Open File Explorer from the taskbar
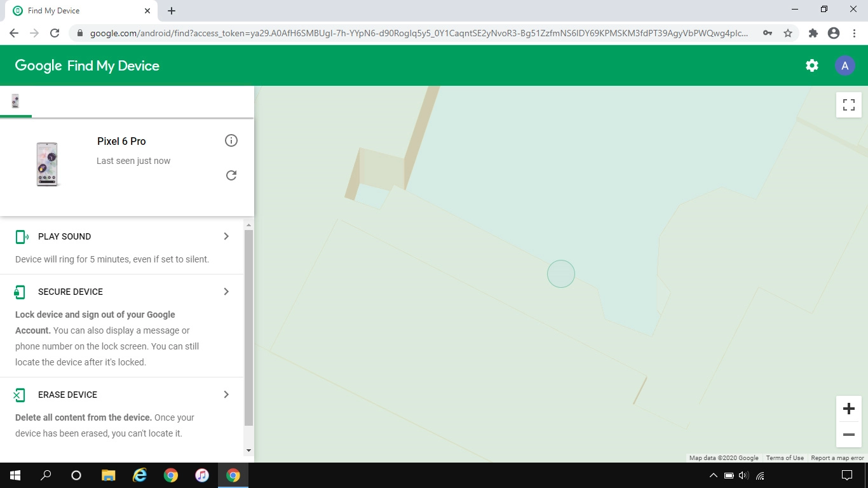The image size is (868, 488). [109, 475]
